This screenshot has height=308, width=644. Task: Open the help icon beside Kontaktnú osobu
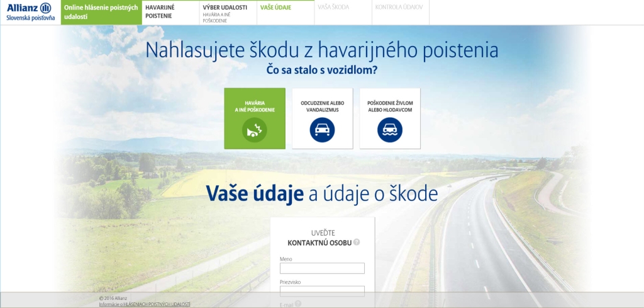pos(357,242)
